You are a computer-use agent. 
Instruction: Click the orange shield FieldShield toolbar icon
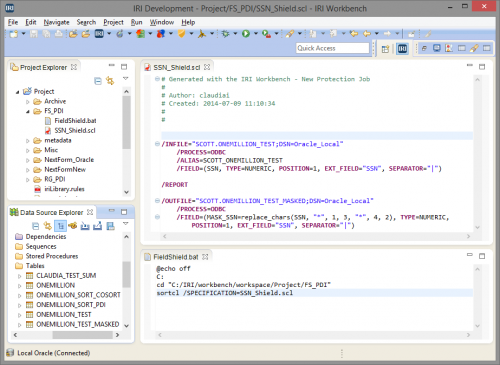pos(182,34)
